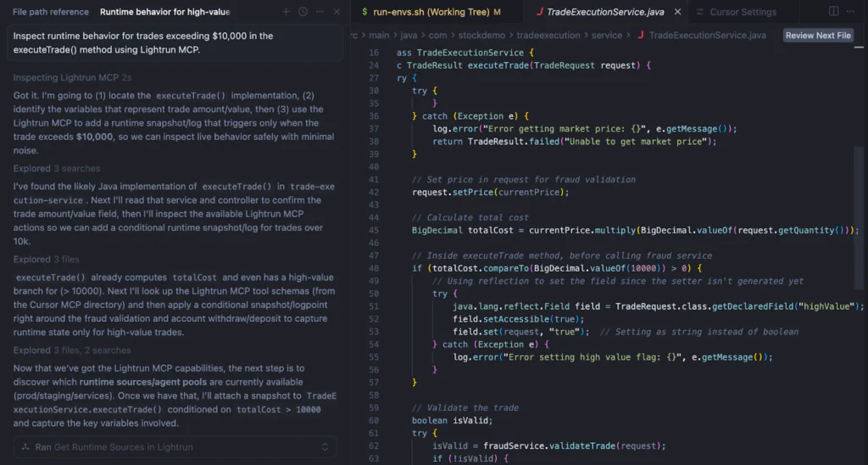Click the Java icon on the editor tab
Viewport: 868px width, 465px height.
coord(540,12)
